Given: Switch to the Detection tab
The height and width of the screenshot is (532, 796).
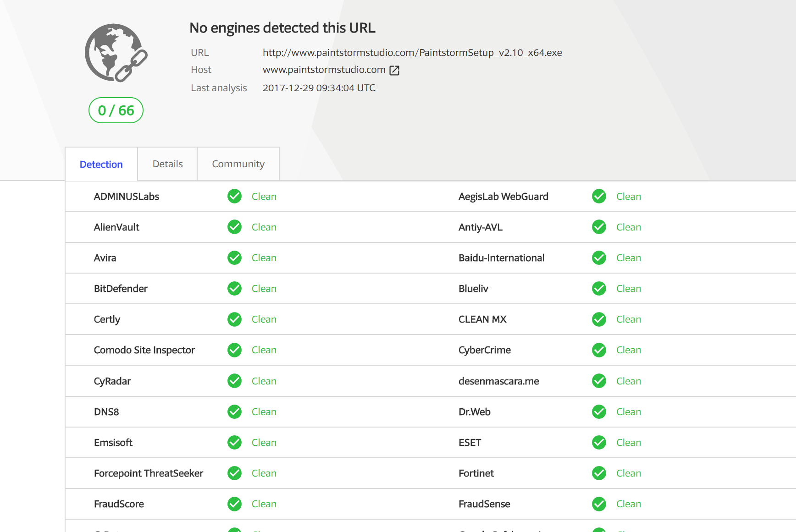Looking at the screenshot, I should tap(101, 164).
